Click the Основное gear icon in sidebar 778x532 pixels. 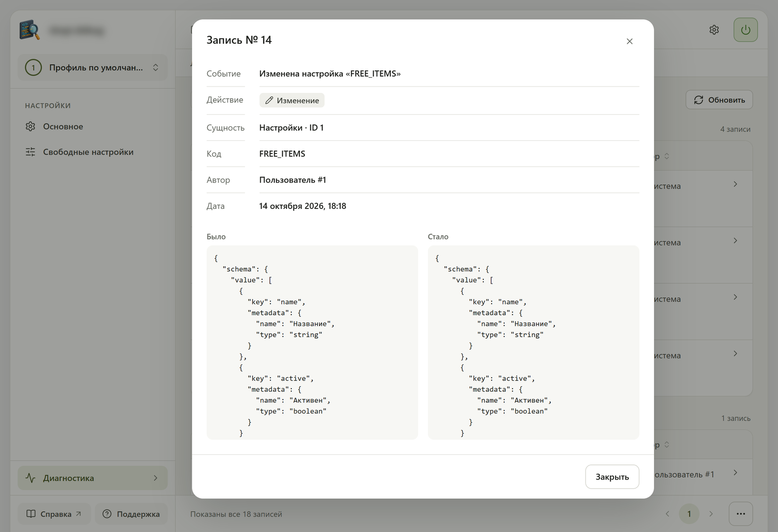coord(31,126)
